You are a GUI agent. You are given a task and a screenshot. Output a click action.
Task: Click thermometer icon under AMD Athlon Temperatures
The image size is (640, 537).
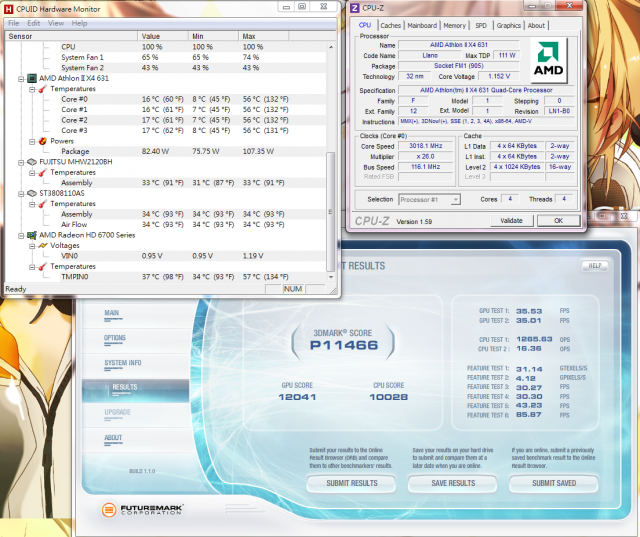tap(42, 89)
